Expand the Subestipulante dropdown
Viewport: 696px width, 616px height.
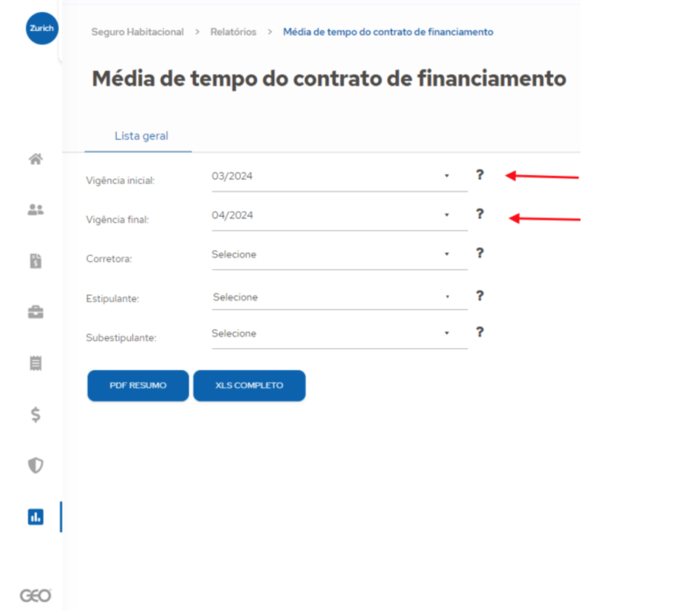tap(339, 334)
